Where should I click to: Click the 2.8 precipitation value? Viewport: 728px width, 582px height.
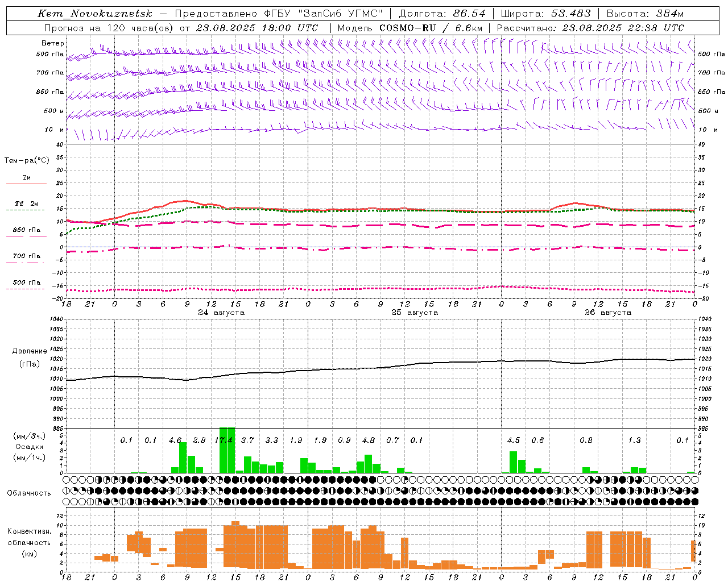coord(199,440)
